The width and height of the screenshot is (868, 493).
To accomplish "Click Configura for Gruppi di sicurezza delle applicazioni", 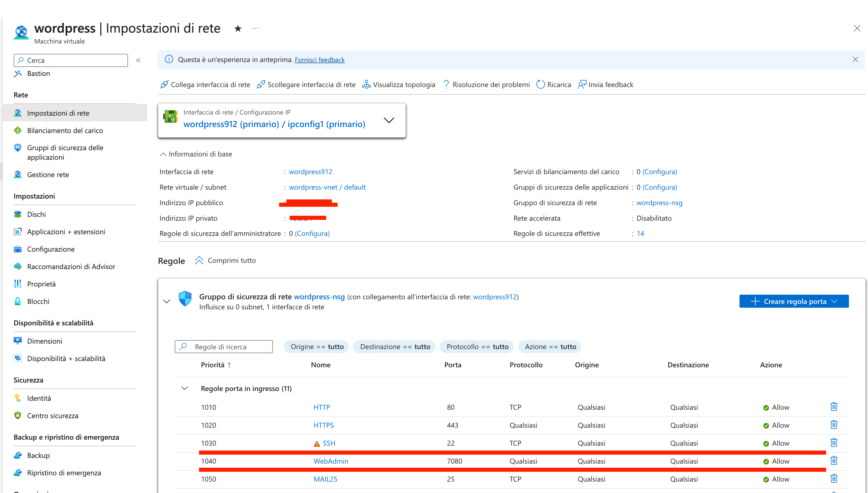I will point(660,187).
